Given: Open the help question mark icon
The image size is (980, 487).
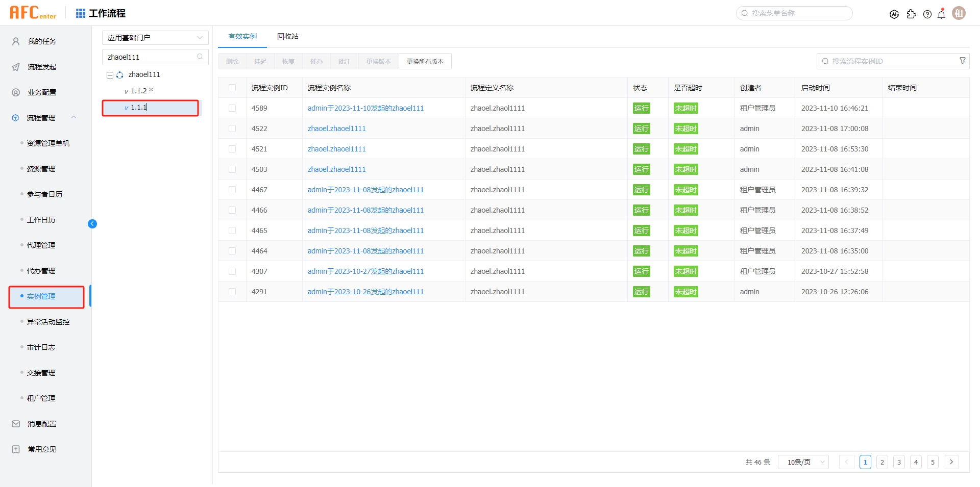Looking at the screenshot, I should [x=927, y=14].
